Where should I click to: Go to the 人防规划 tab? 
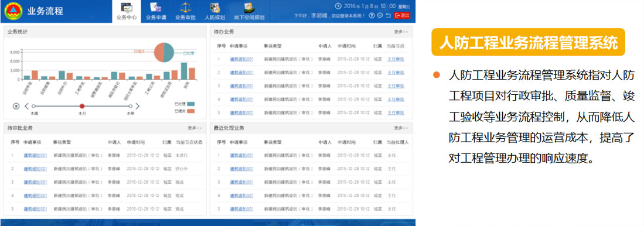[x=214, y=11]
